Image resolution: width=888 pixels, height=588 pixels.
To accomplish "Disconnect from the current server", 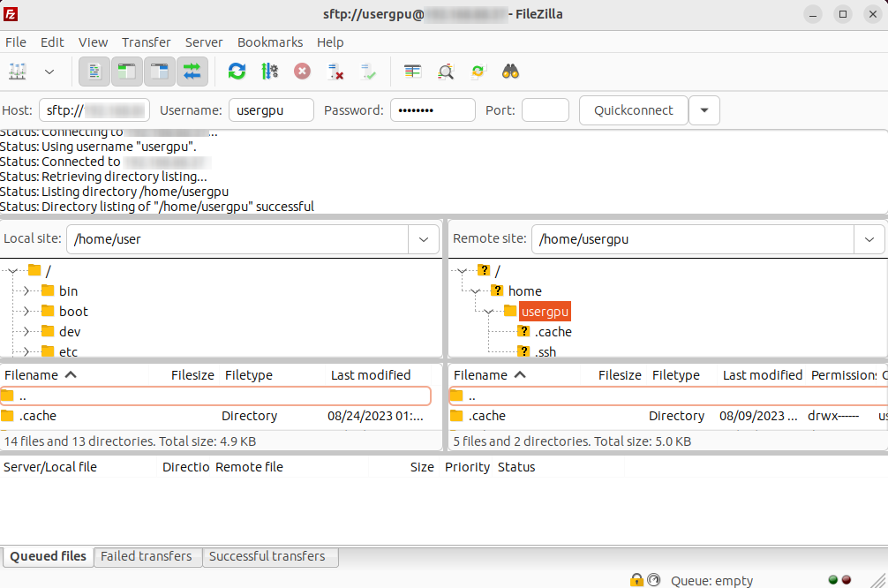I will pos(335,72).
